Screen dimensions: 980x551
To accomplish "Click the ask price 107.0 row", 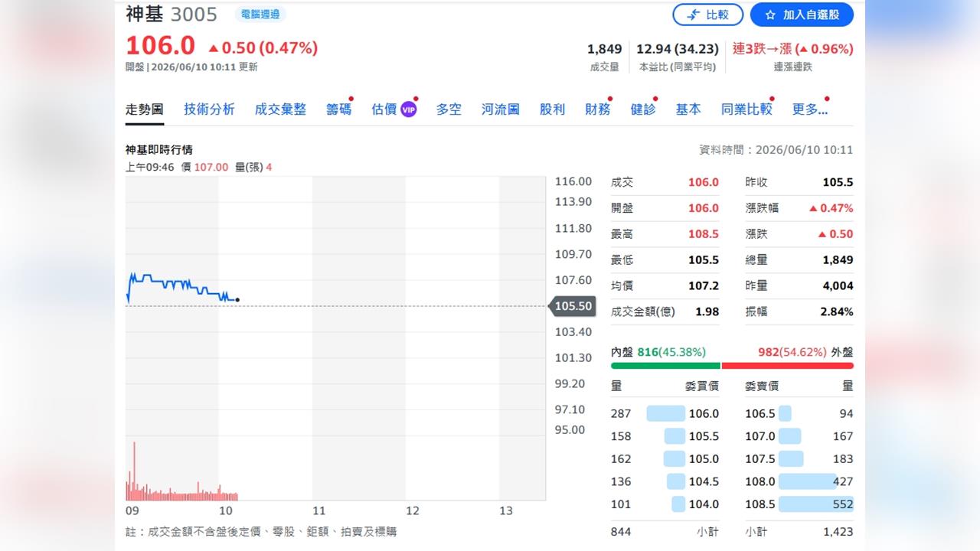I will (x=799, y=436).
